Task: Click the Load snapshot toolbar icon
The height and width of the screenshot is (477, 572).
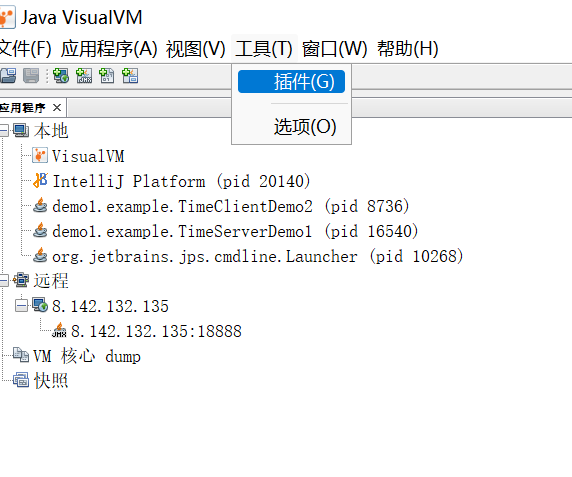Action: coord(8,76)
